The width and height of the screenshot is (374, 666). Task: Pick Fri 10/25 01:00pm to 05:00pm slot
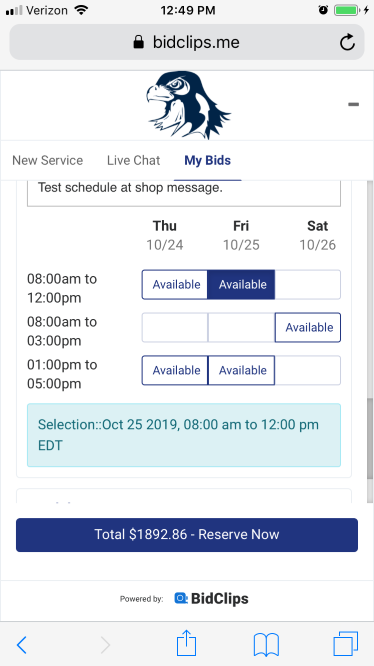pos(241,370)
